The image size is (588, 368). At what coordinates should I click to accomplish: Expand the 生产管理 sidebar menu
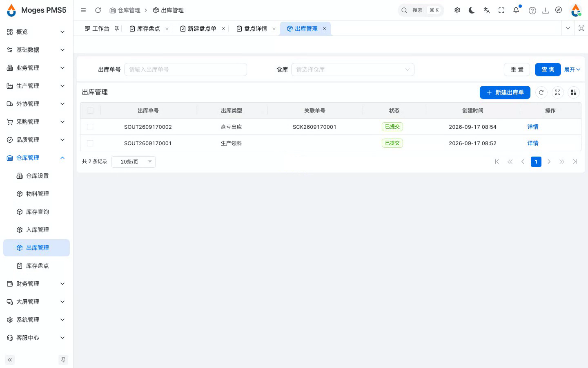pos(36,86)
